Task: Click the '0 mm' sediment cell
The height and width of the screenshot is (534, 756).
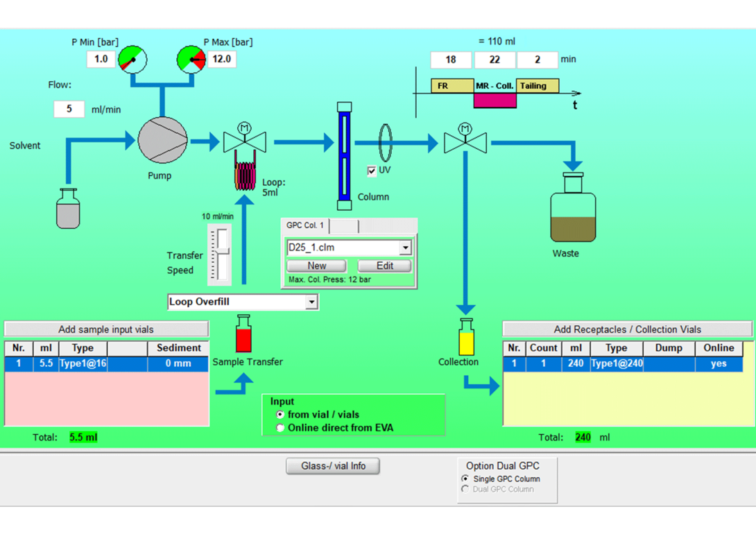Action: click(178, 363)
